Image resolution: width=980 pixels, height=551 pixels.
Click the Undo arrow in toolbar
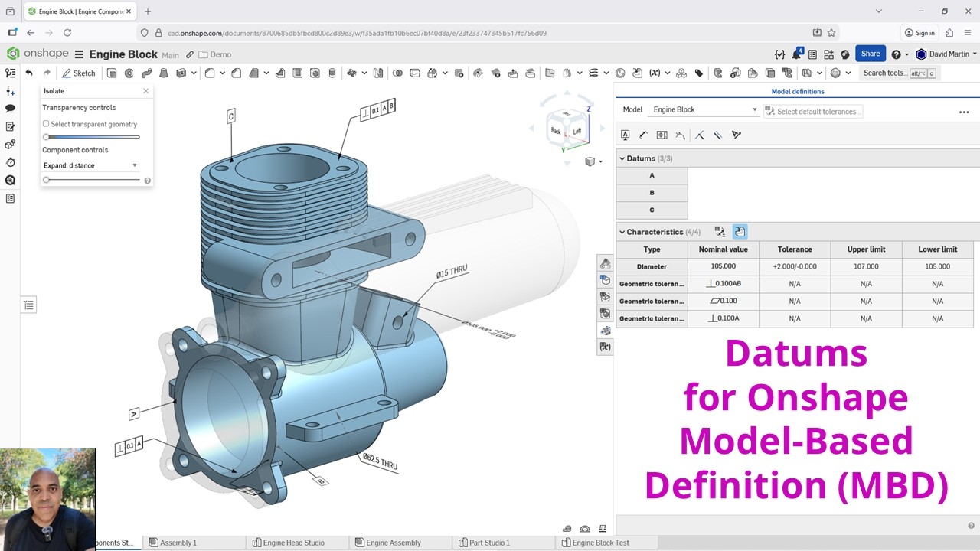point(29,73)
